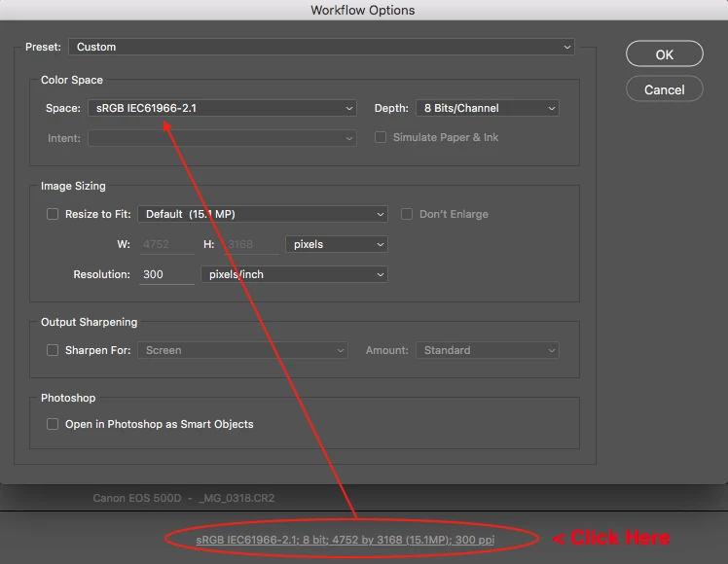The height and width of the screenshot is (564, 728).
Task: Open the Preset dropdown showing Custom
Action: (321, 47)
